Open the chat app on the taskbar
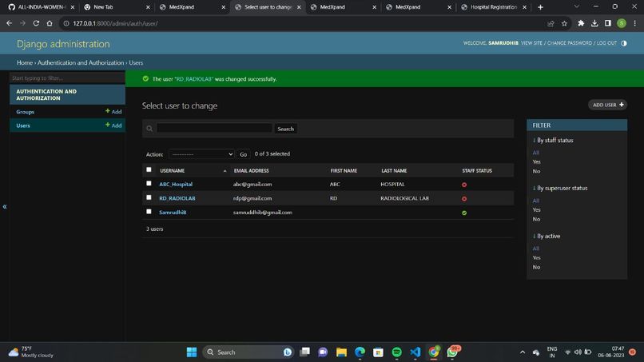This screenshot has height=362, width=644. 323,352
